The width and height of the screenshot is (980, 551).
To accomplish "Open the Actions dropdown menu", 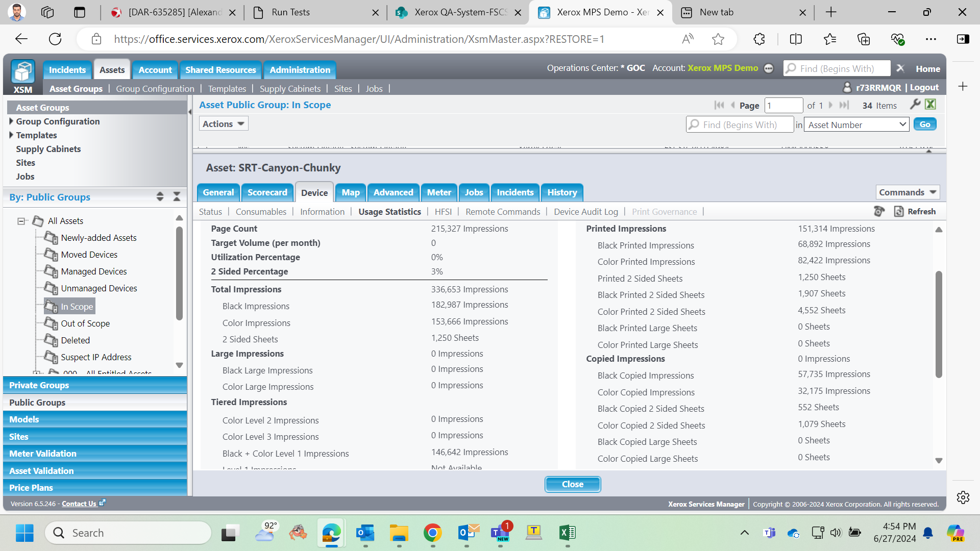I will pos(224,123).
